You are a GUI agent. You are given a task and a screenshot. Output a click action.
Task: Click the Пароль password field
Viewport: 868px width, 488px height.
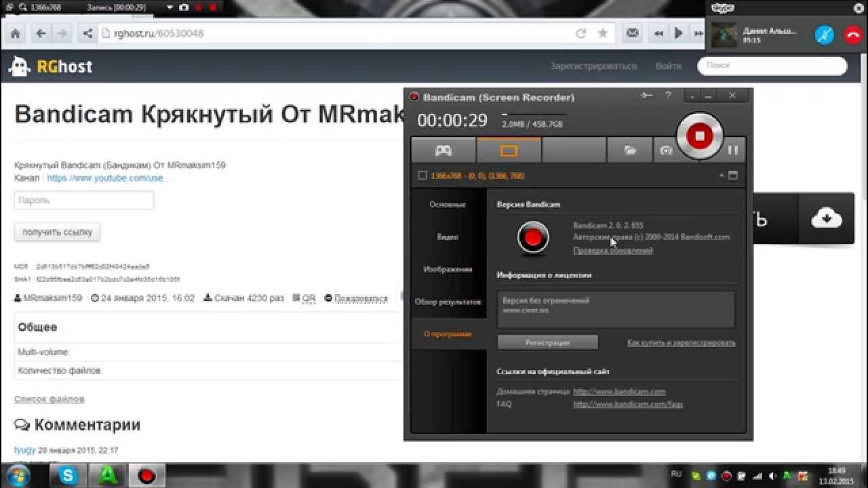[x=84, y=201]
